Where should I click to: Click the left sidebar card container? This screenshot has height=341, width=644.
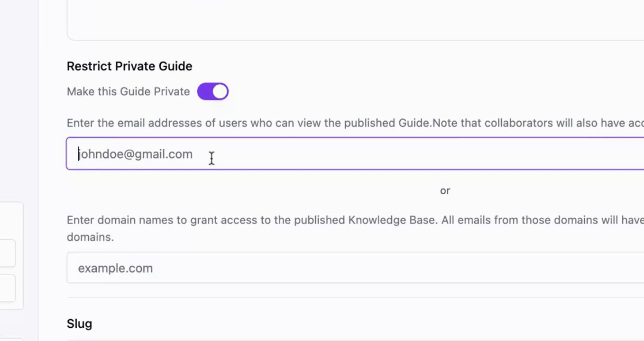click(11, 256)
